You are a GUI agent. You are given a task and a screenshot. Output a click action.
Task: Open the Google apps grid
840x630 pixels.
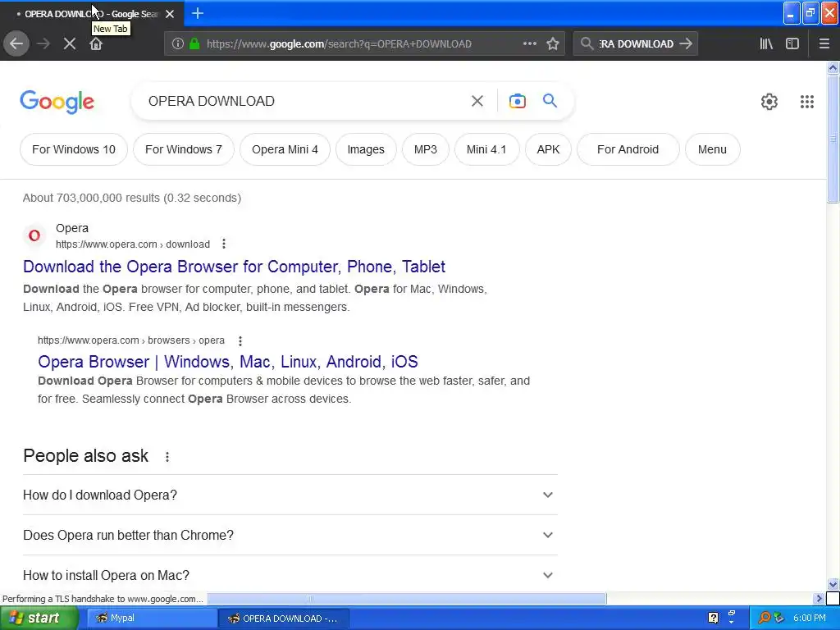pos(807,102)
